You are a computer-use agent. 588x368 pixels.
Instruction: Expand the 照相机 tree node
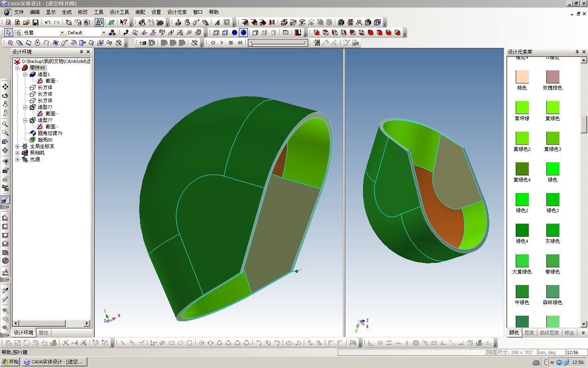click(18, 153)
